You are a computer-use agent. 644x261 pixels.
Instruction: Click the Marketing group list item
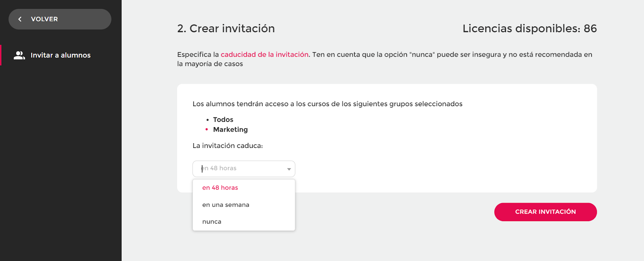(230, 129)
